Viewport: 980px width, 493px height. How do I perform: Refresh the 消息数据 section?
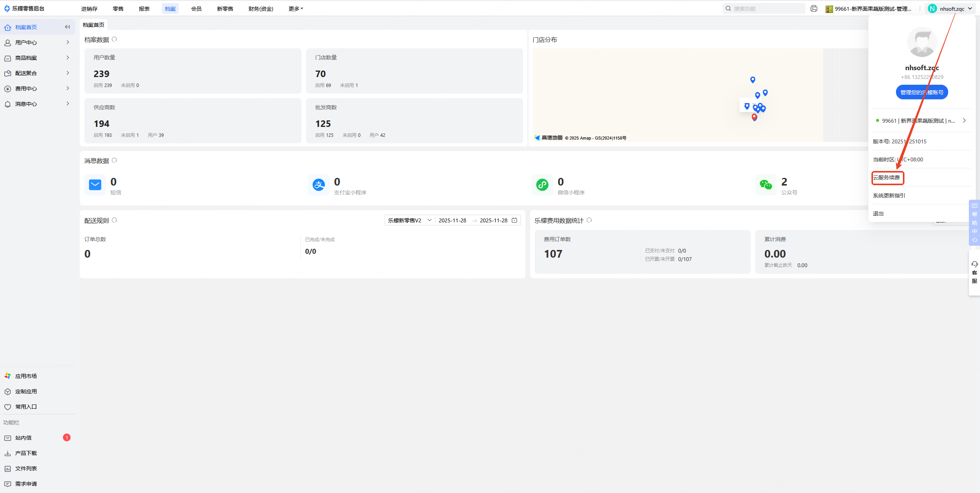[114, 161]
